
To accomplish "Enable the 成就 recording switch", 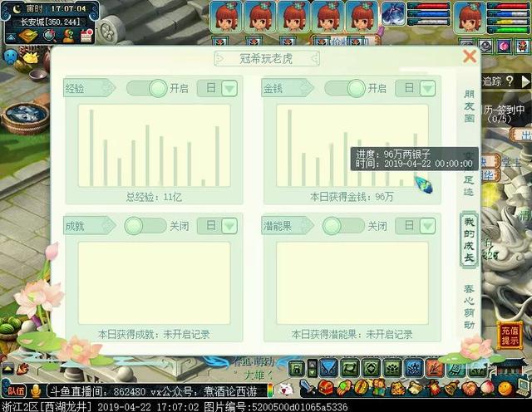I will 145,226.
